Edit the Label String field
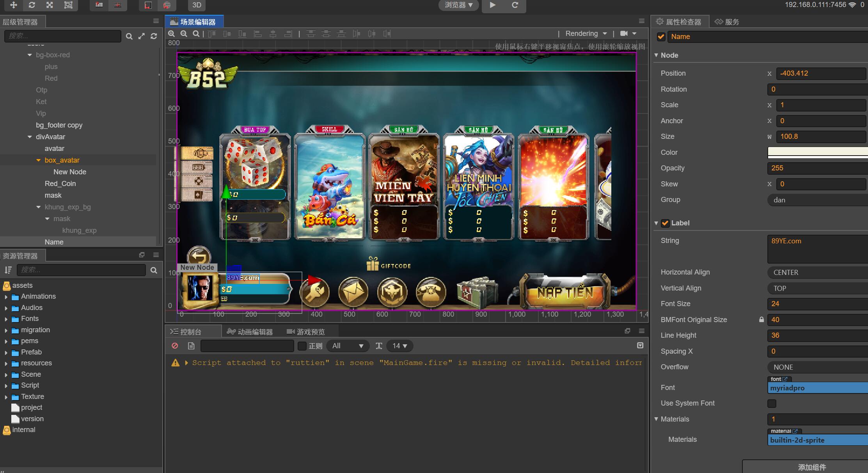This screenshot has width=868, height=473. click(818, 249)
